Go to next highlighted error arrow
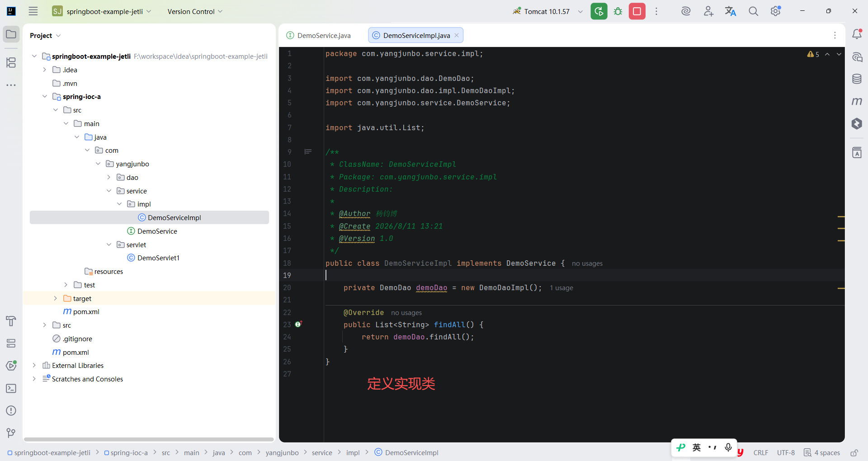This screenshot has height=461, width=868. pos(839,54)
